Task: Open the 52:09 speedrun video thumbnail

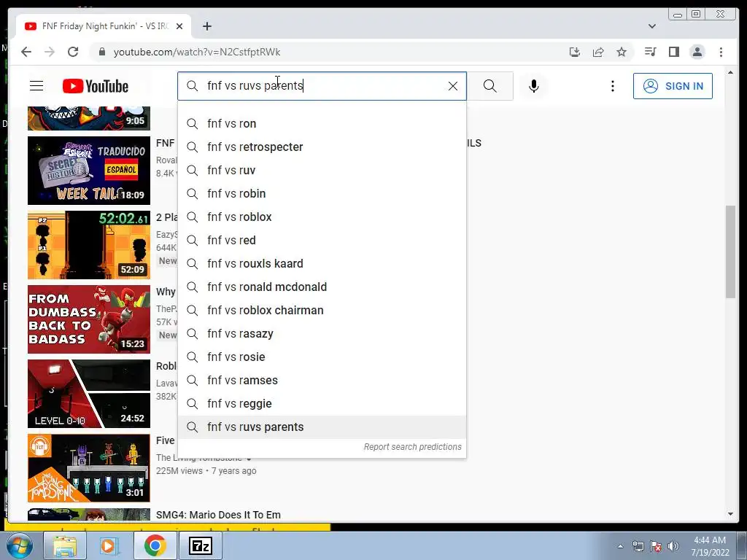Action: pos(88,245)
